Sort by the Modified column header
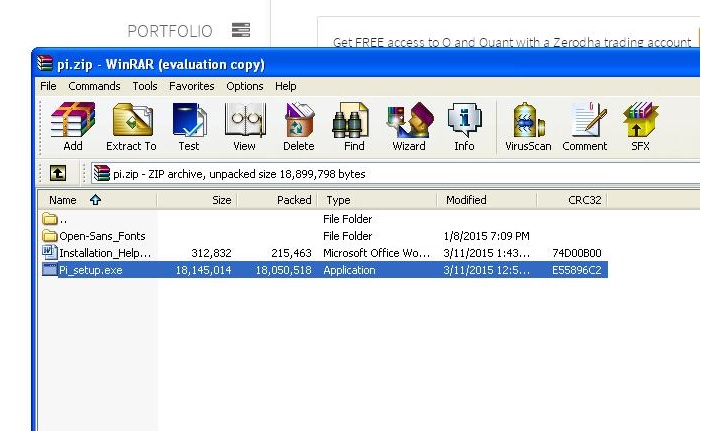Screen dimensions: 702x434 [x=487, y=200]
